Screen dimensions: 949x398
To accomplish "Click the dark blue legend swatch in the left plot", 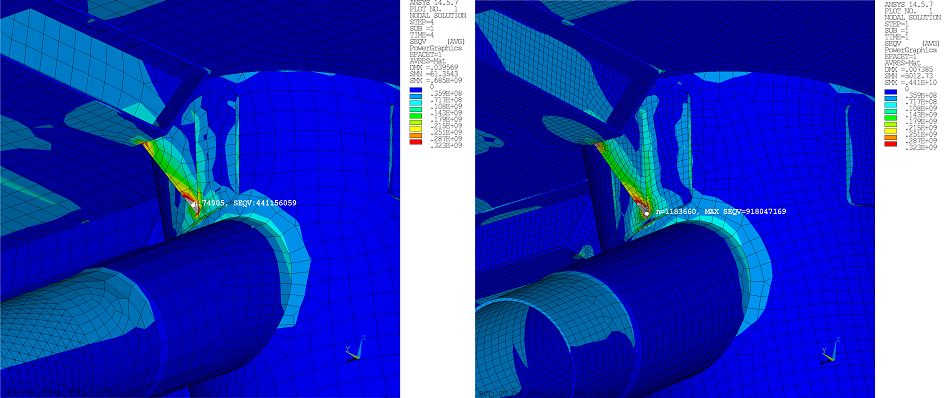I will coord(416,90).
